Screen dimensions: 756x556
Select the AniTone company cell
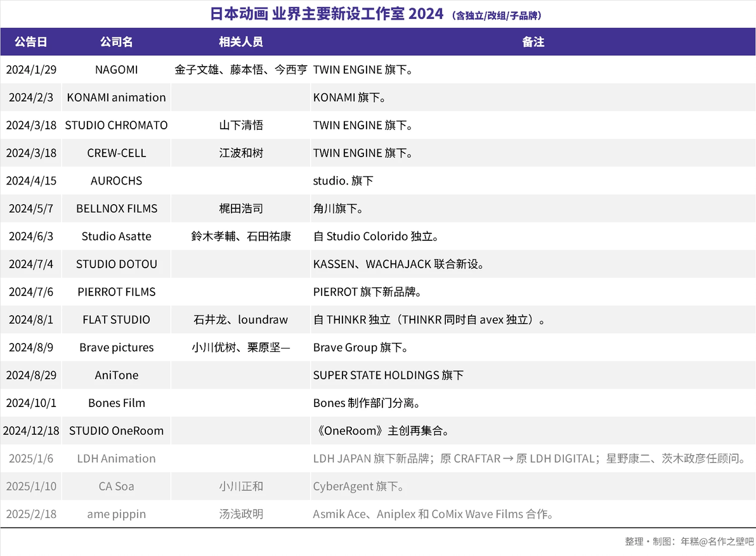[x=116, y=375]
